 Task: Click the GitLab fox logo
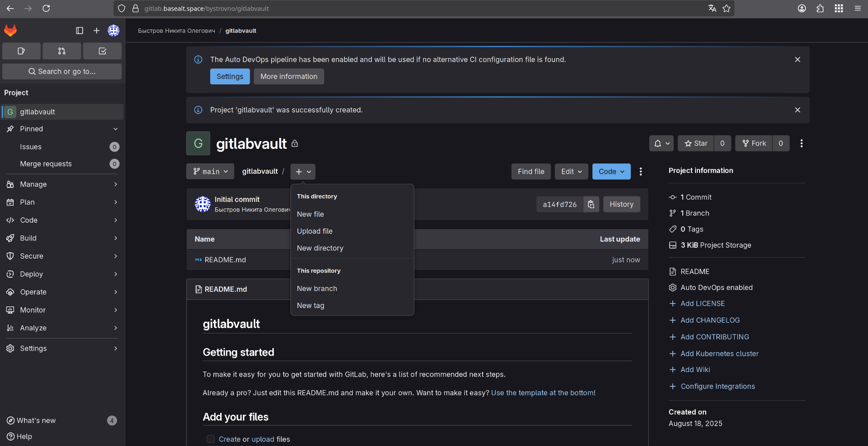[x=10, y=30]
